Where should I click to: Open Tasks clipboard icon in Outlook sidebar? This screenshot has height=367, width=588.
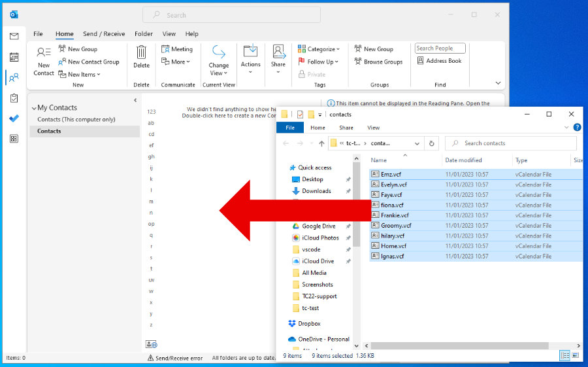click(14, 98)
